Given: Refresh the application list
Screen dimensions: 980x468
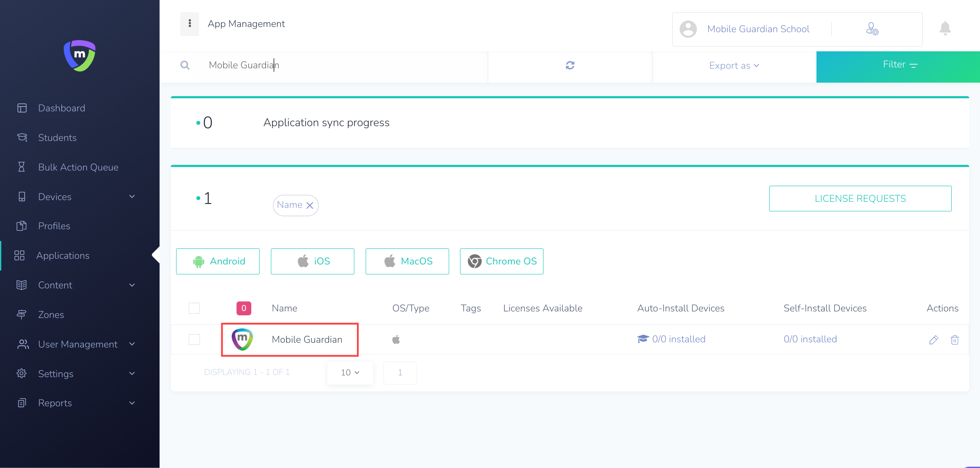Looking at the screenshot, I should [x=570, y=65].
